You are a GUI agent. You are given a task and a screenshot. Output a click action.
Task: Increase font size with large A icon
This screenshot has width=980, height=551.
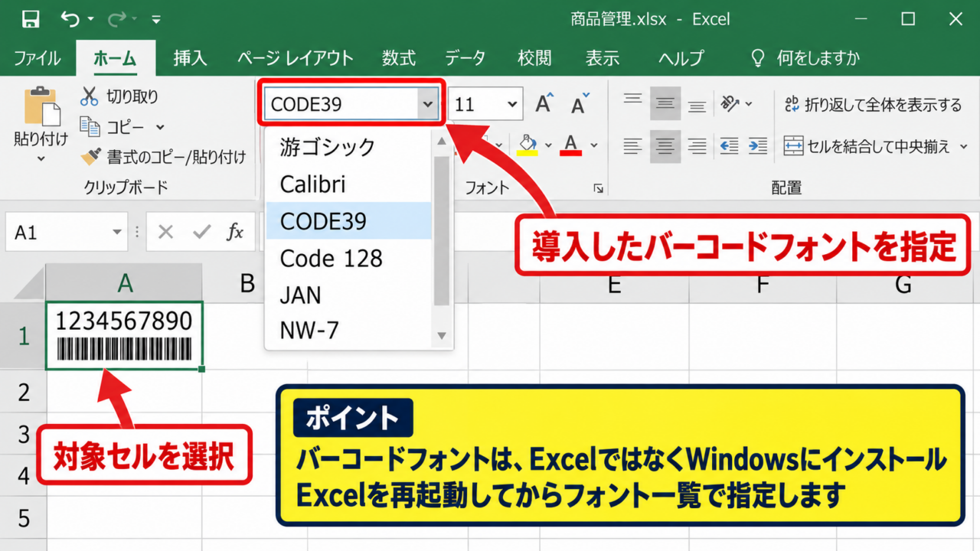click(x=544, y=103)
